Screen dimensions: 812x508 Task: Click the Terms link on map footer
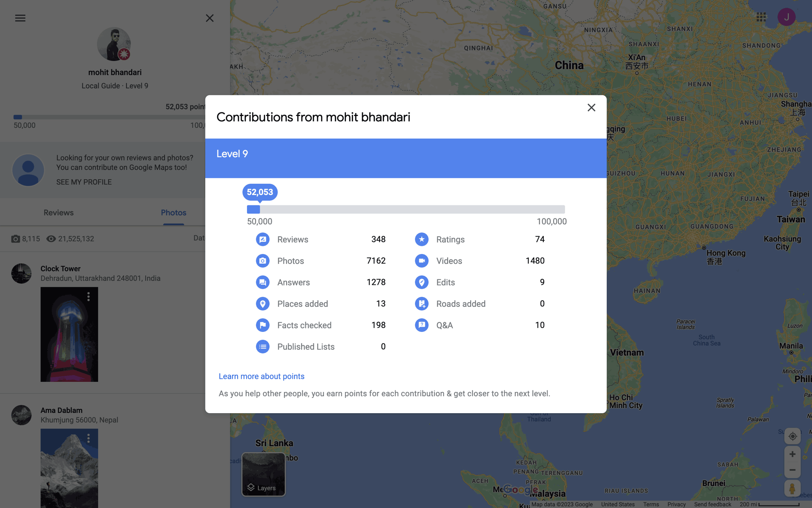click(x=651, y=504)
